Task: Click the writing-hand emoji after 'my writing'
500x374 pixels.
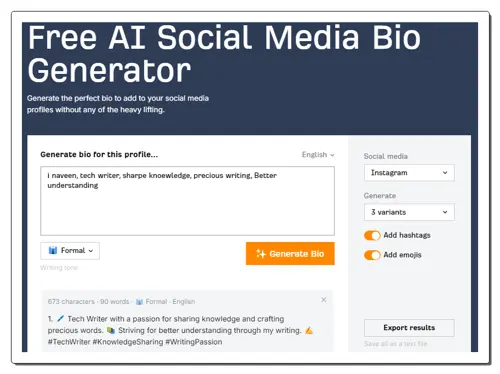Action: [x=309, y=330]
